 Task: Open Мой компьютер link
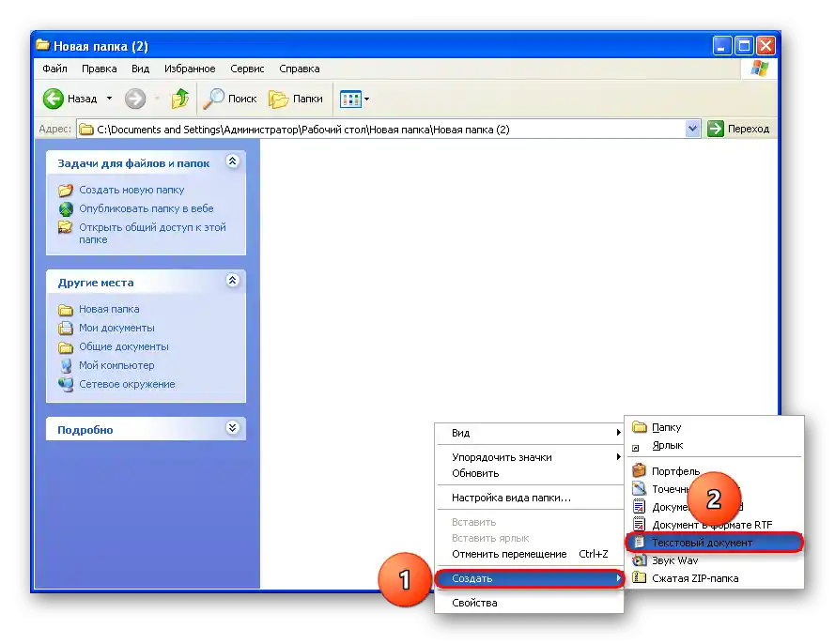116,365
